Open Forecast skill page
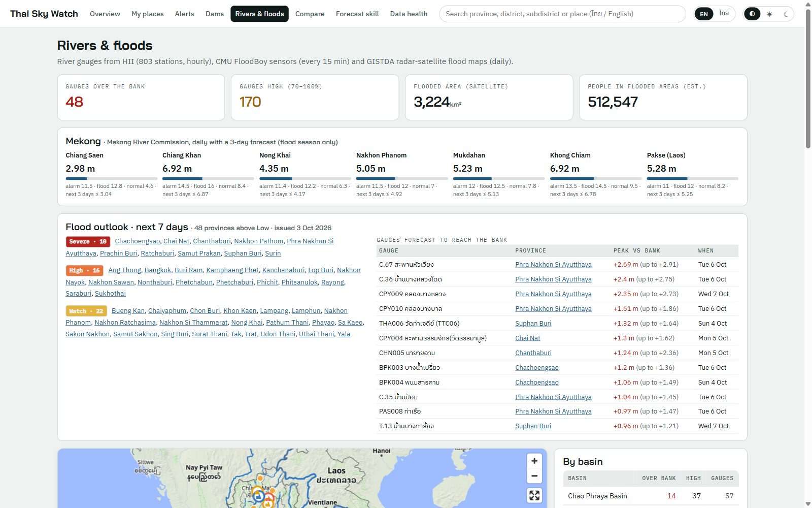Image resolution: width=812 pixels, height=508 pixels. pyautogui.click(x=357, y=14)
